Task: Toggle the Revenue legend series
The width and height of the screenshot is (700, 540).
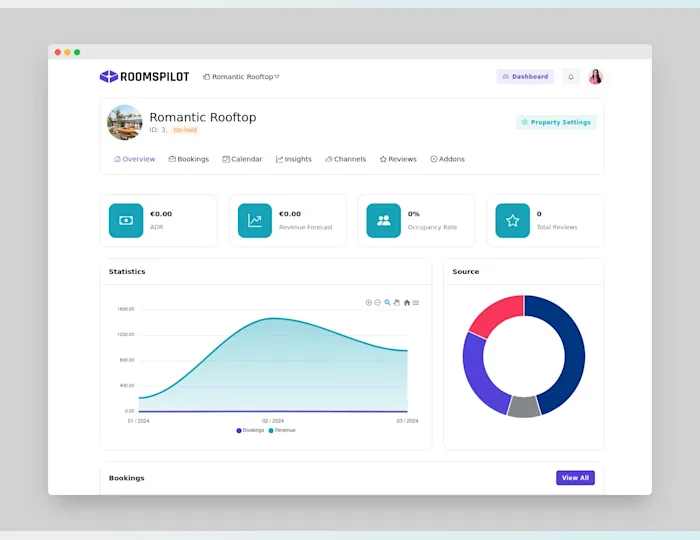Action: [282, 430]
